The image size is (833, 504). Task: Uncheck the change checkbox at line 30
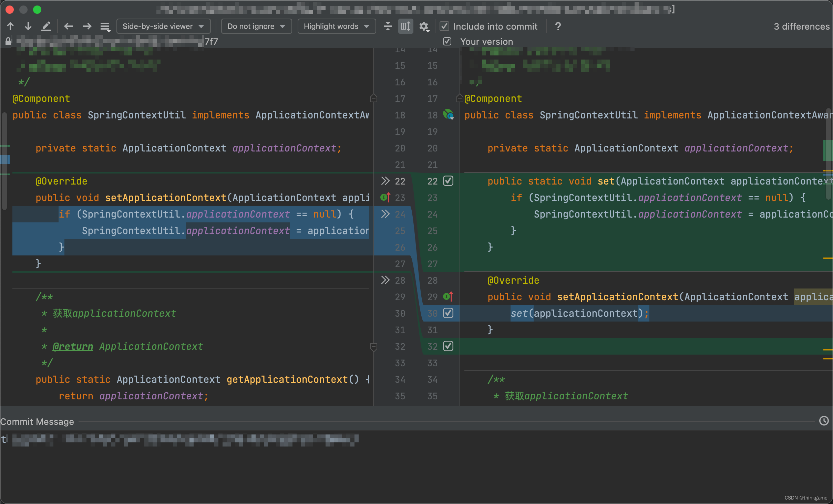tap(448, 313)
